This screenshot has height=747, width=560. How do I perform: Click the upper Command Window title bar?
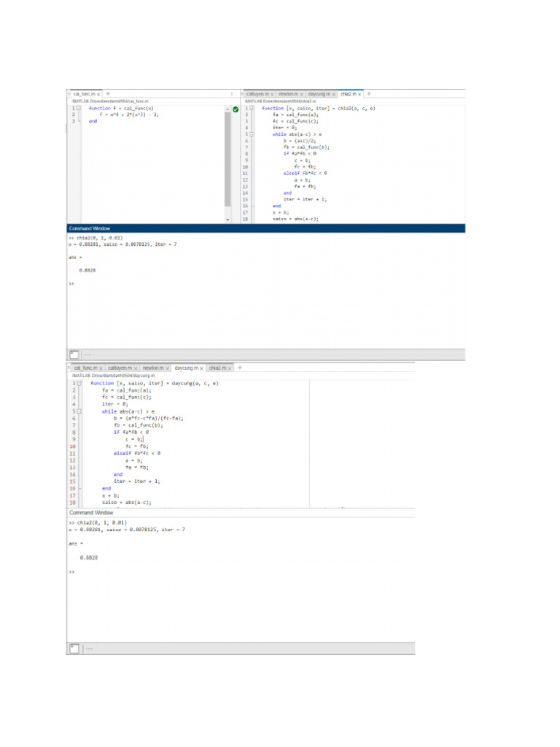(265, 228)
